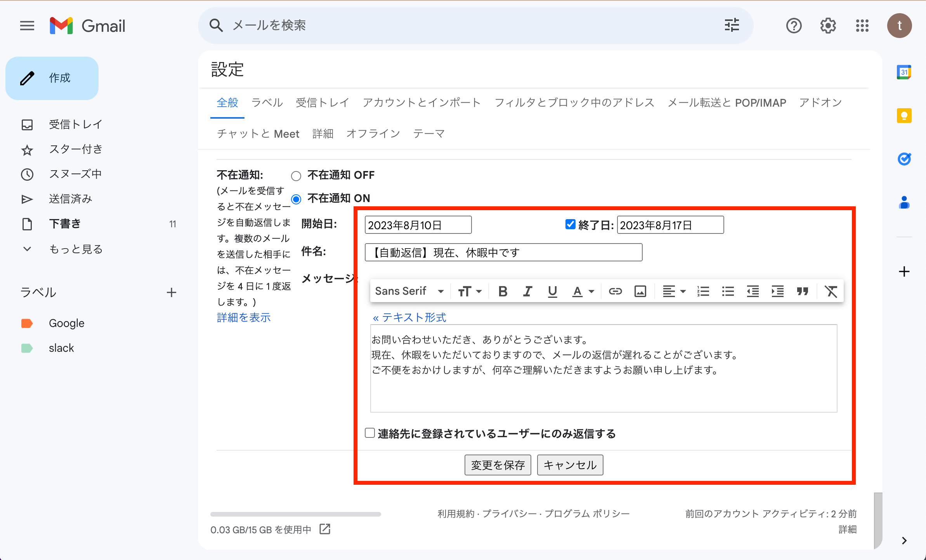Image resolution: width=926 pixels, height=560 pixels.
Task: Increase indent in message toolbar
Action: tap(777, 291)
